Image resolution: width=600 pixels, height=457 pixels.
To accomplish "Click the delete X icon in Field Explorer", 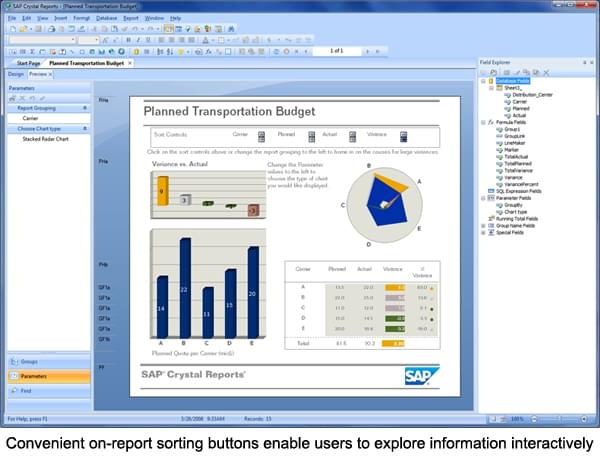I will pos(546,72).
